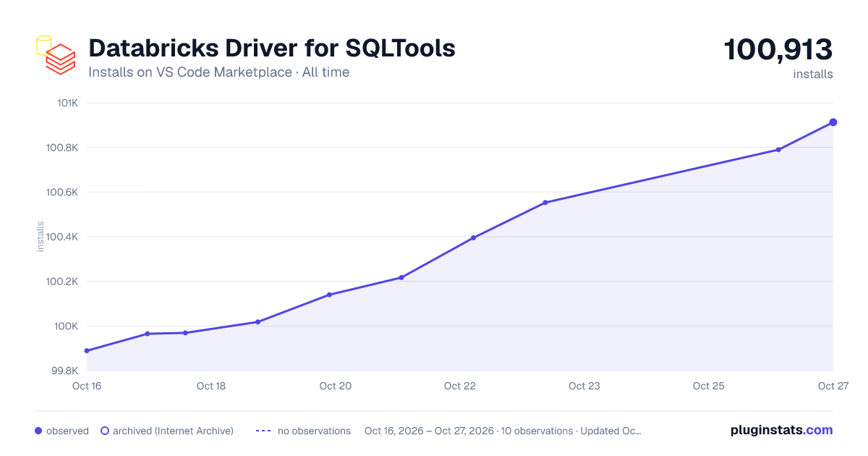The image size is (868, 456).
Task: Click the 100.4K y-axis label
Action: pyautogui.click(x=61, y=237)
